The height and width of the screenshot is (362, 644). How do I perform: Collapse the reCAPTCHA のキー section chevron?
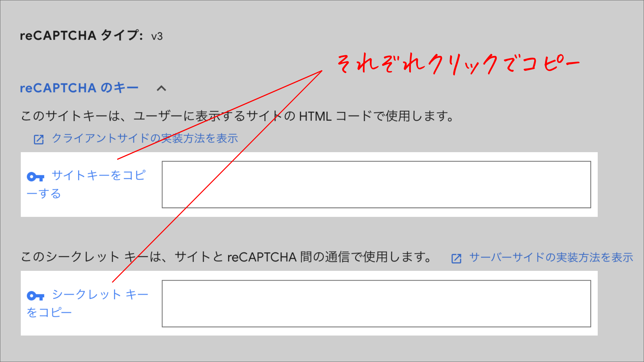click(161, 88)
